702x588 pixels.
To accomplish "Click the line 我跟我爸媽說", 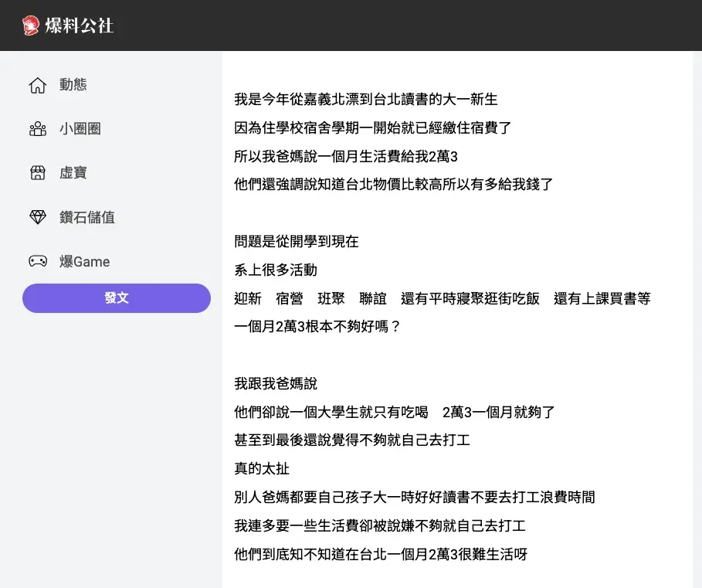I will click(276, 384).
